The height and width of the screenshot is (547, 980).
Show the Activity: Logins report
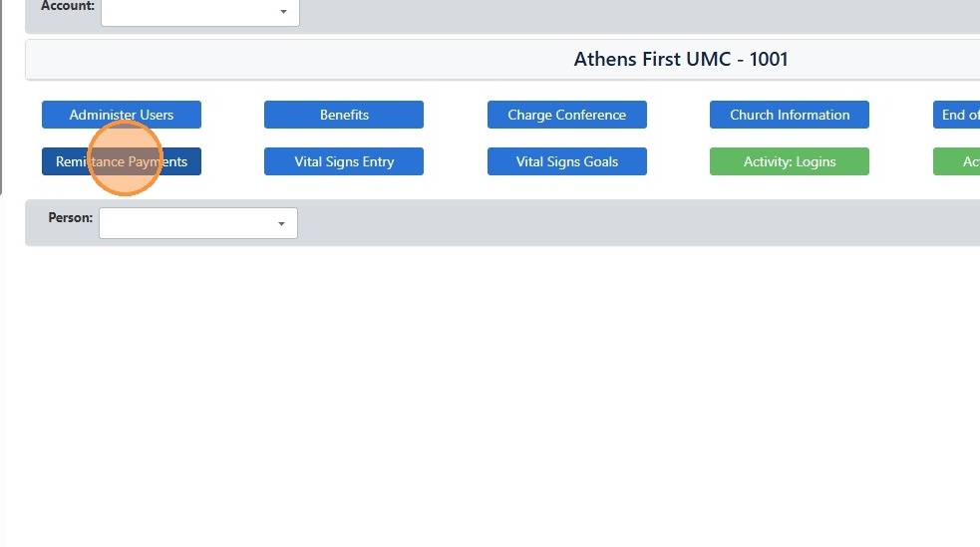[x=790, y=161]
